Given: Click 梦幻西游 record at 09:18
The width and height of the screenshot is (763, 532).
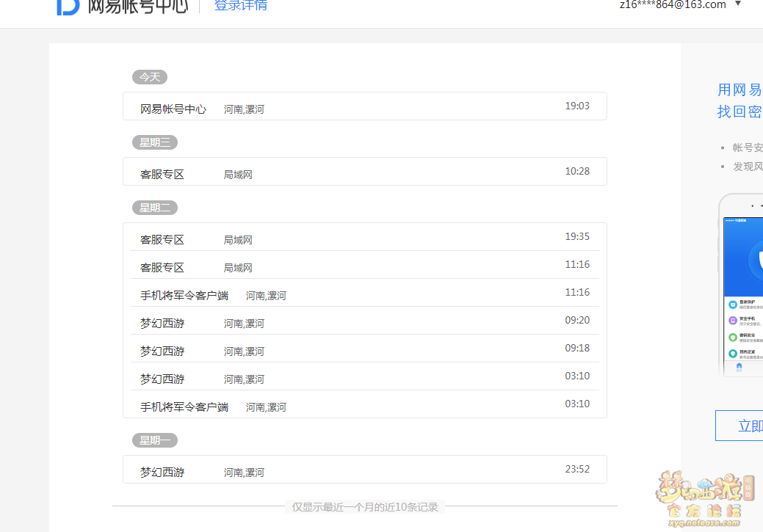Looking at the screenshot, I should (x=365, y=349).
